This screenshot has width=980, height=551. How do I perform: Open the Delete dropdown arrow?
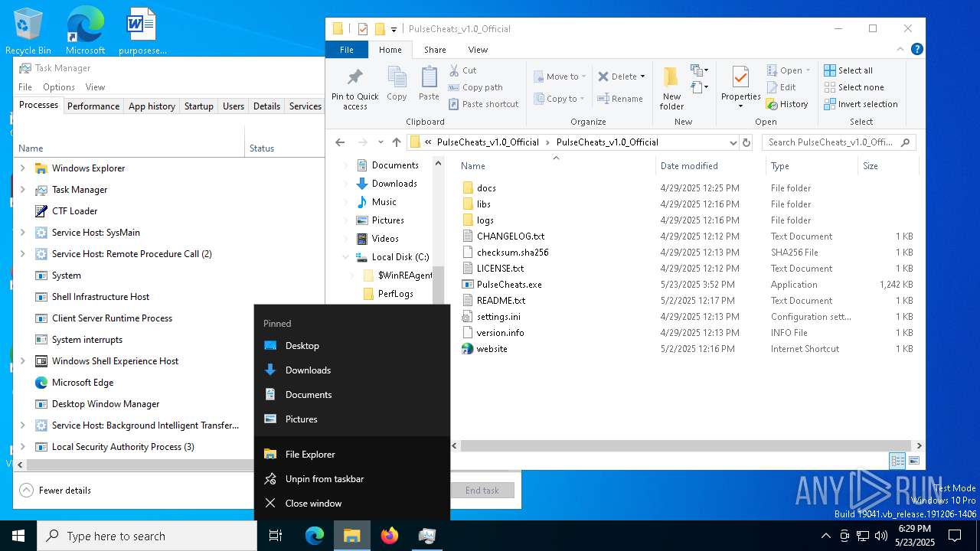click(x=642, y=77)
